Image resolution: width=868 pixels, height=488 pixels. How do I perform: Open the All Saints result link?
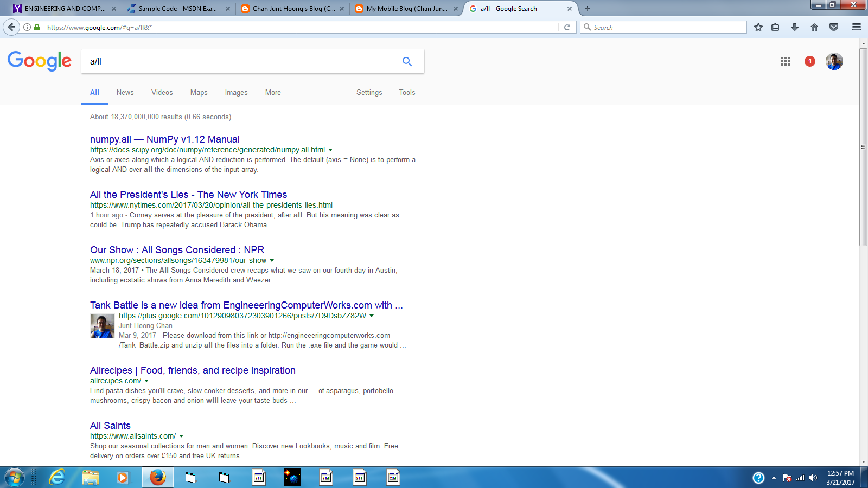[110, 426]
